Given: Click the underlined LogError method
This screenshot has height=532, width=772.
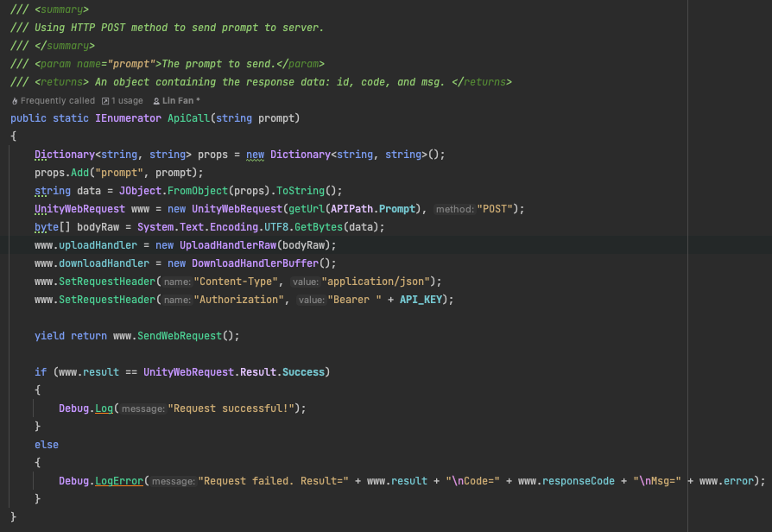Looking at the screenshot, I should pos(118,481).
